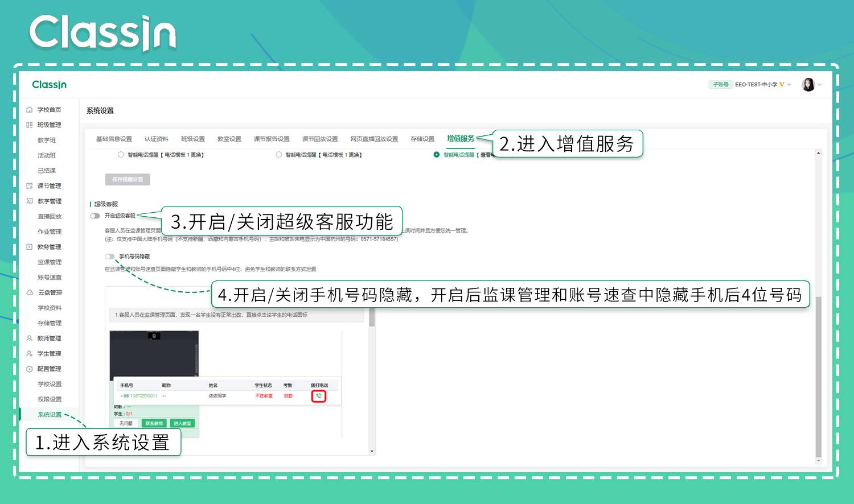The image size is (854, 504).
Task: Open 学校首页 in sidebar
Action: pyautogui.click(x=49, y=110)
